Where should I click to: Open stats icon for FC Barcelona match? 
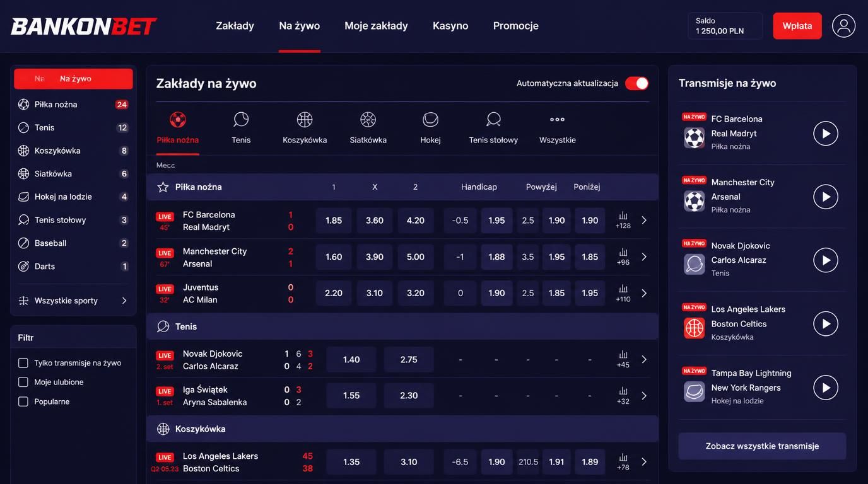(623, 216)
